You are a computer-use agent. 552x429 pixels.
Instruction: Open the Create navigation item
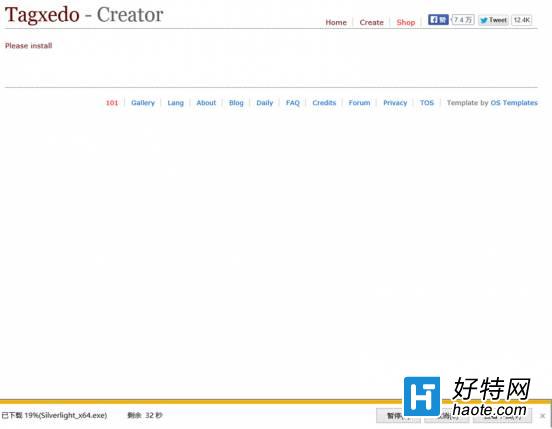pos(371,22)
